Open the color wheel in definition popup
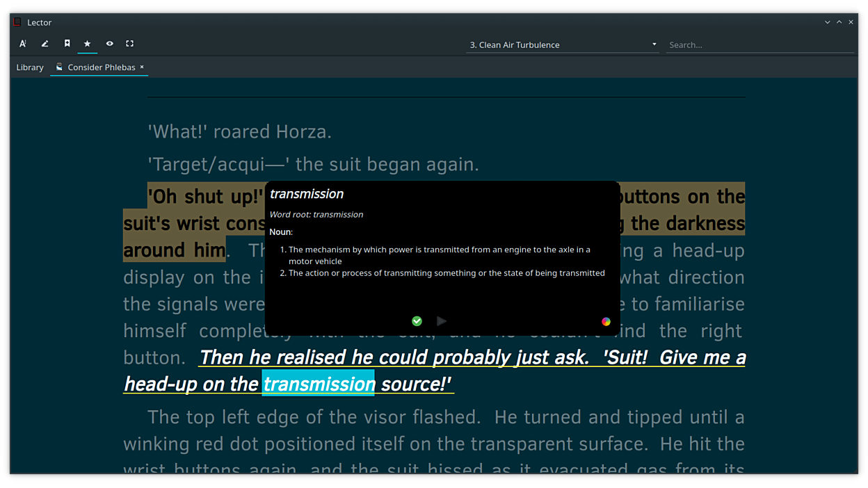 (606, 321)
